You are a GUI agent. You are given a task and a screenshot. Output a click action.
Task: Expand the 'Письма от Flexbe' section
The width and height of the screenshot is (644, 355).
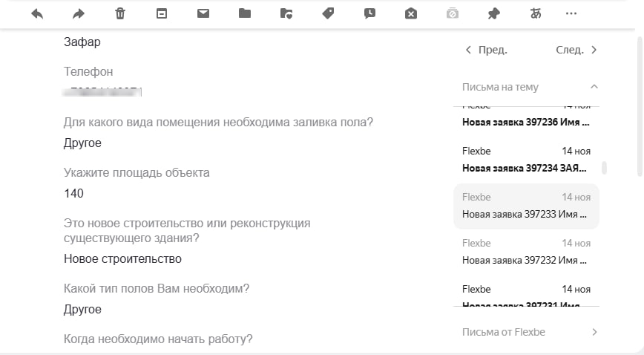(x=594, y=332)
